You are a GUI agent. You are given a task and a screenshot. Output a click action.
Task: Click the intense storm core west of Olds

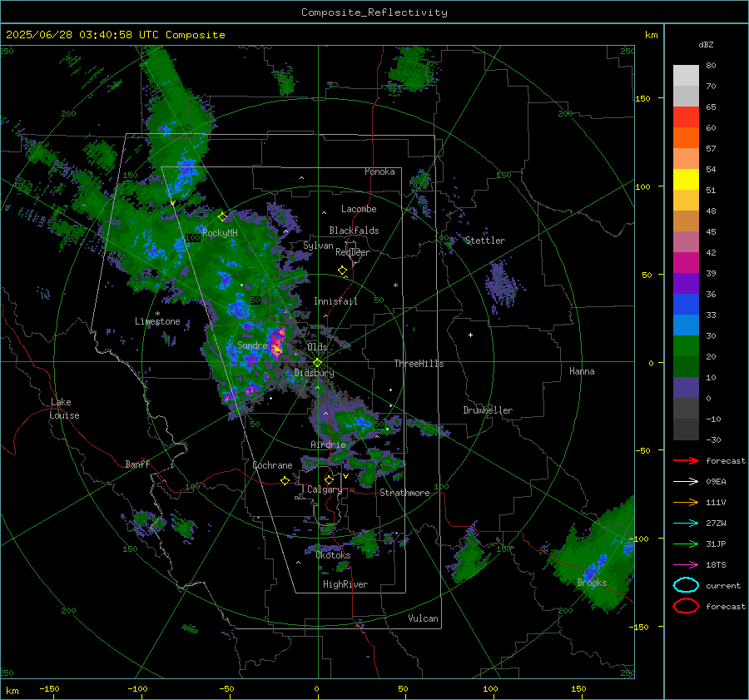click(x=276, y=344)
